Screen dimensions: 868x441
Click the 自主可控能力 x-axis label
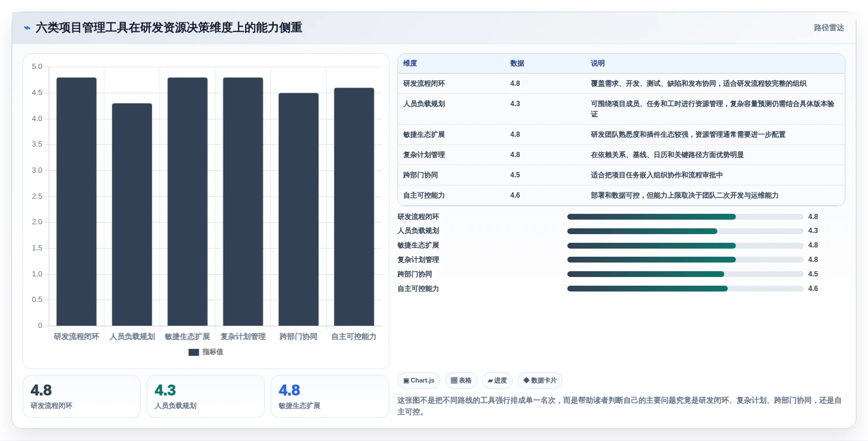pyautogui.click(x=354, y=337)
